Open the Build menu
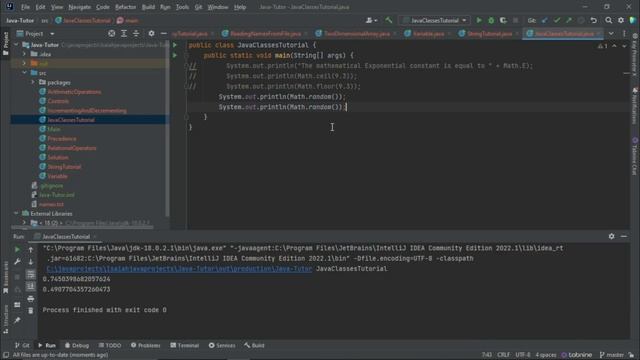 [x=148, y=7]
